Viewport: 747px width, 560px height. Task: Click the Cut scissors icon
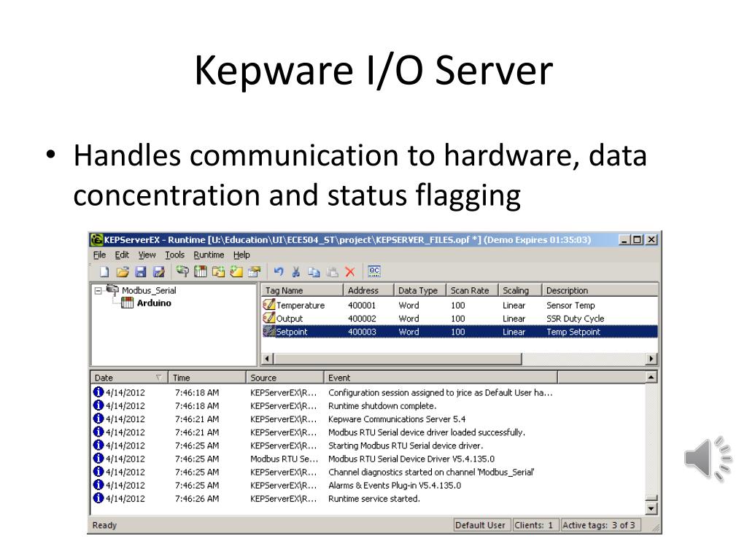coord(296,271)
